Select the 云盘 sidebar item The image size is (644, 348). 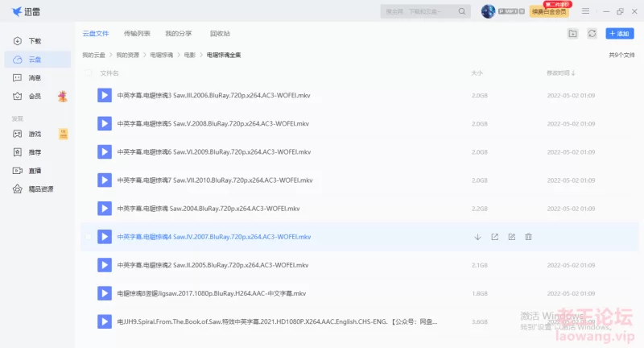click(x=37, y=60)
